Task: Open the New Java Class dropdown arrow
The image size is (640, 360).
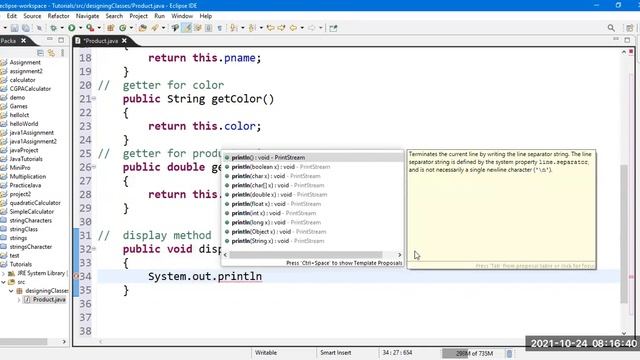Action: pos(131,28)
